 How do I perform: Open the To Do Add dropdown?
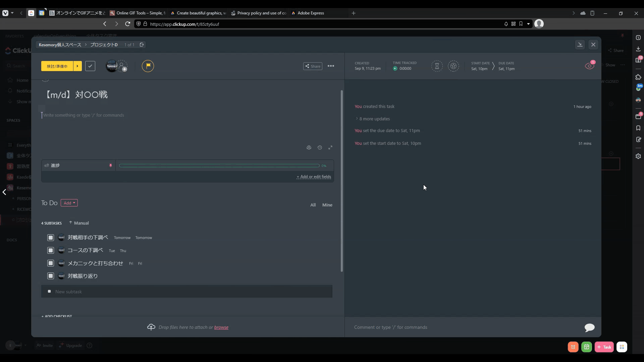tap(69, 203)
